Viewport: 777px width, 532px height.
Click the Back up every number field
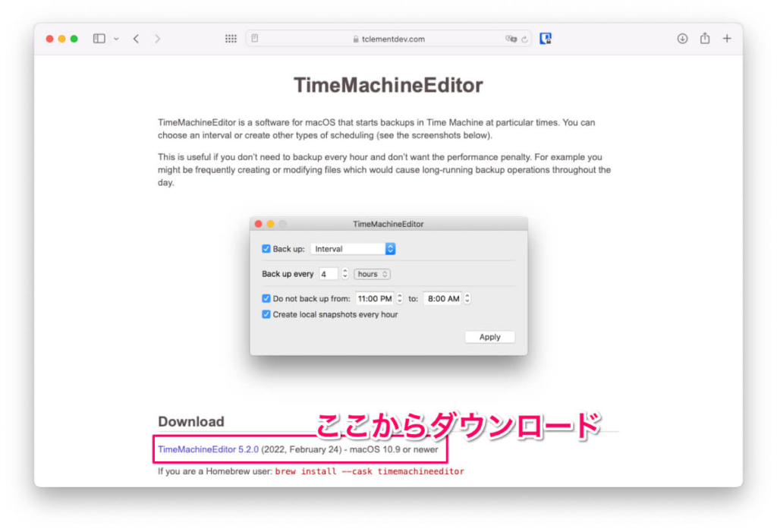[x=328, y=274]
